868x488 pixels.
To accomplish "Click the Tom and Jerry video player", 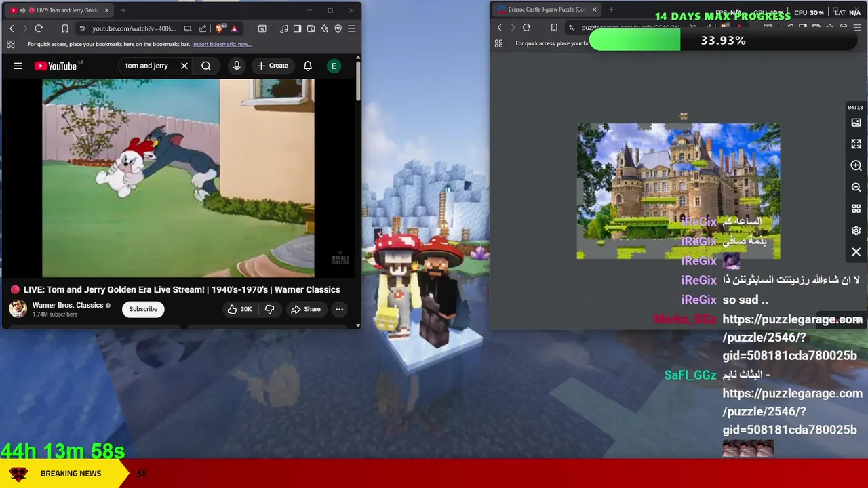I will pyautogui.click(x=178, y=178).
